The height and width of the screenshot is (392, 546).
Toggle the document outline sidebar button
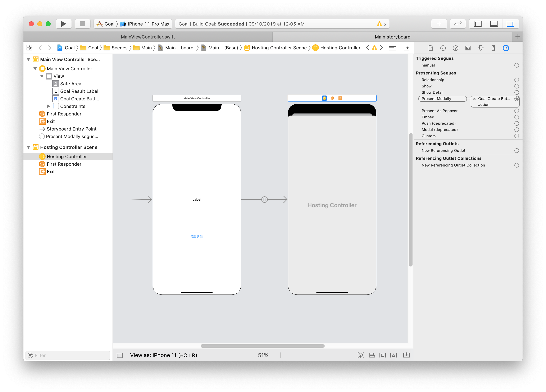(120, 355)
